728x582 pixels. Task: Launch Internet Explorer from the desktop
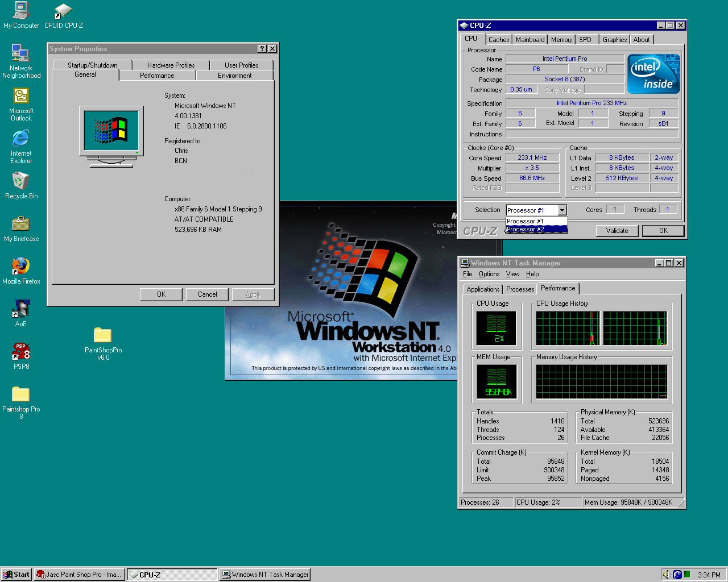coord(21,139)
